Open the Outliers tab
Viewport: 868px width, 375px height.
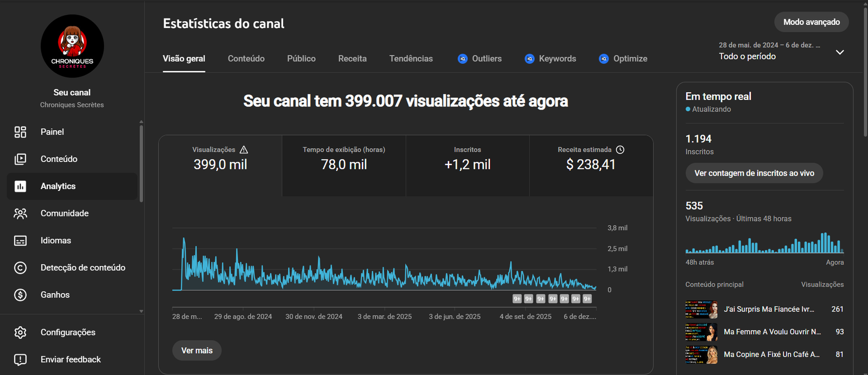480,59
